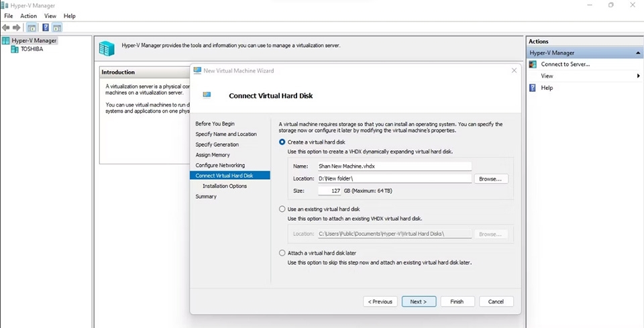Toggle the Show/Hide Console Tree icon
The width and height of the screenshot is (644, 328).
[x=32, y=28]
